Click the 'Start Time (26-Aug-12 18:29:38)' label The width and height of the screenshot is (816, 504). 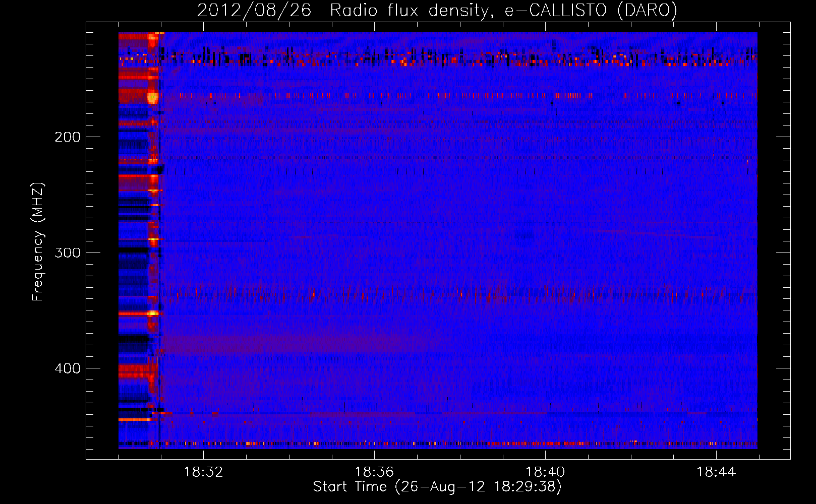click(x=437, y=487)
